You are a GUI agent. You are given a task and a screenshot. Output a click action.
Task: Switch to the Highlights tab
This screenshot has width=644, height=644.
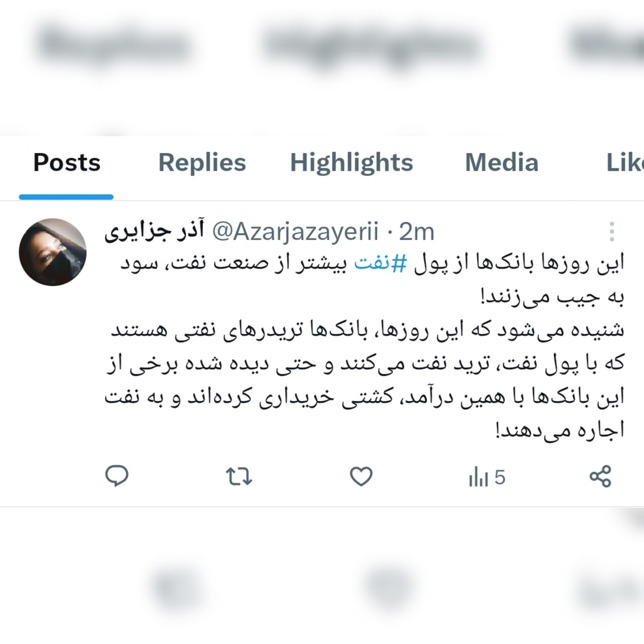pyautogui.click(x=352, y=163)
